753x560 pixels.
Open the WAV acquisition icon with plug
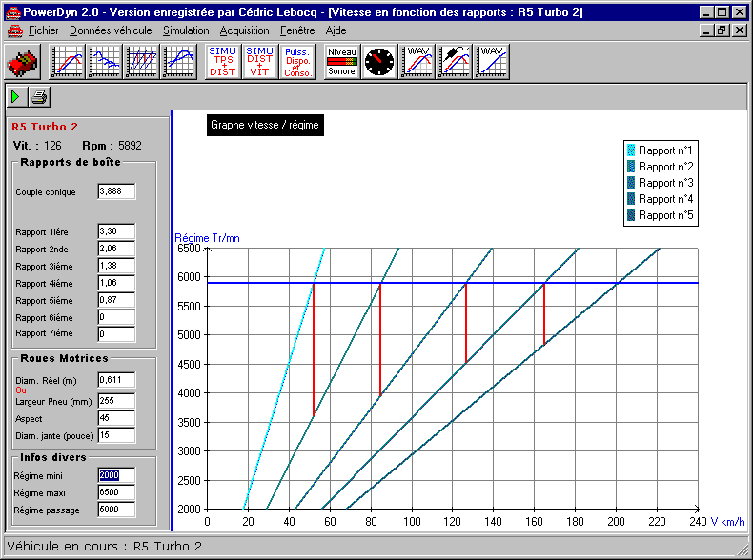[x=454, y=63]
